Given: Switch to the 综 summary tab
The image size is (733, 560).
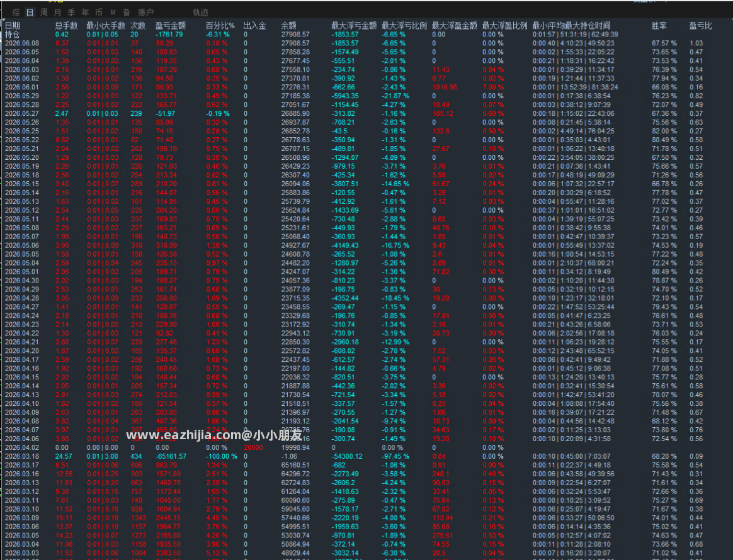Looking at the screenshot, I should 16,12.
